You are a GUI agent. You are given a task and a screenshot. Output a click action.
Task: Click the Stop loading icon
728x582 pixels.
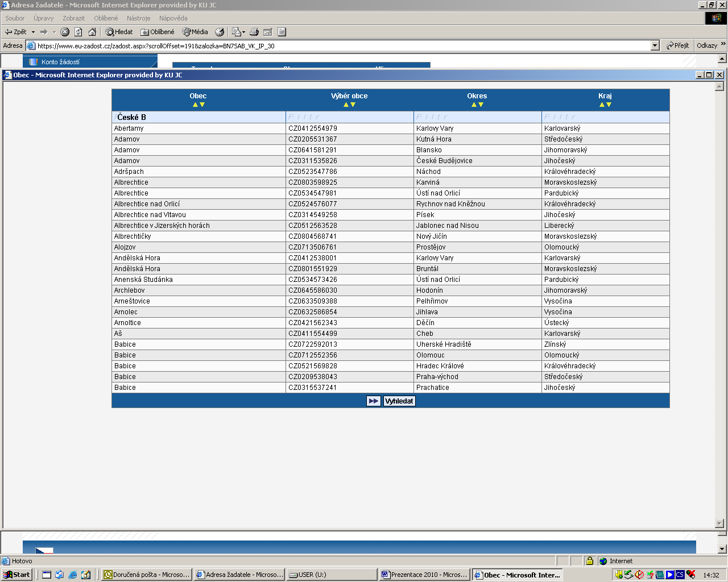65,32
